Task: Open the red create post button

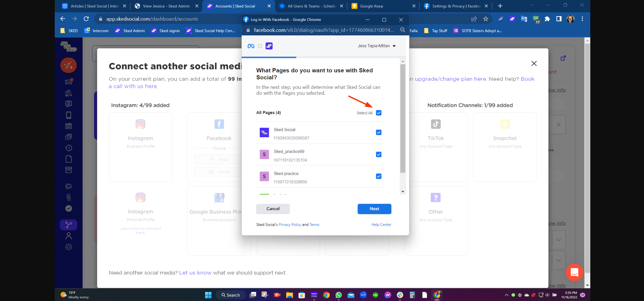Action: [x=68, y=65]
